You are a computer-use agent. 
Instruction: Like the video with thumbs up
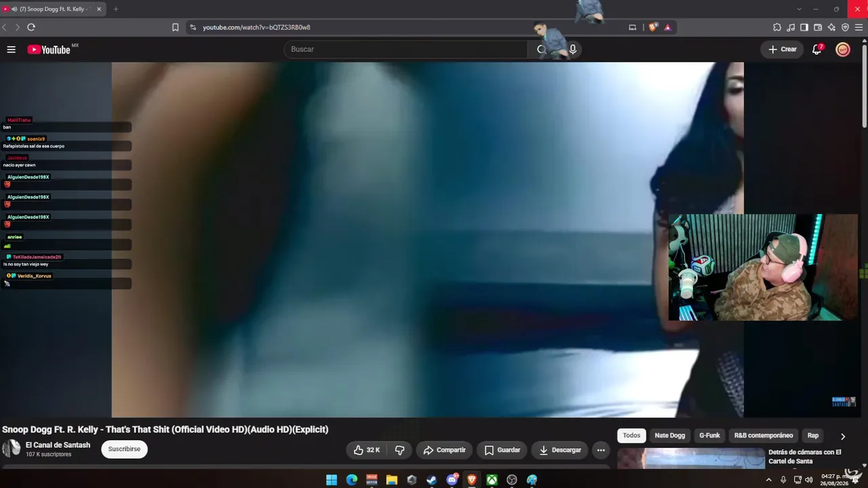366,450
